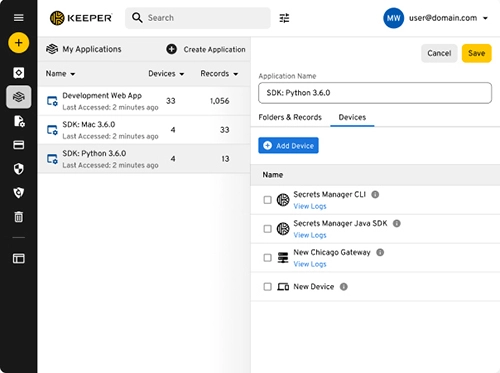The width and height of the screenshot is (500, 373).
Task: Open the security shield sidebar icon
Action: tap(19, 169)
